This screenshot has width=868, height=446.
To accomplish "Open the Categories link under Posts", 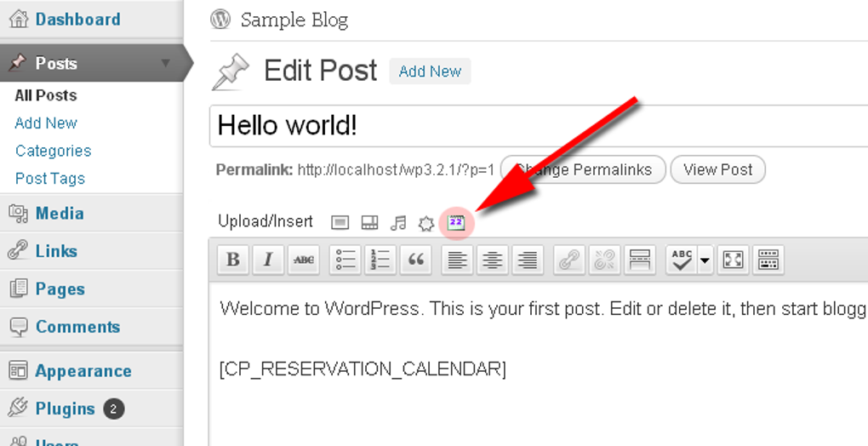I will [x=53, y=151].
